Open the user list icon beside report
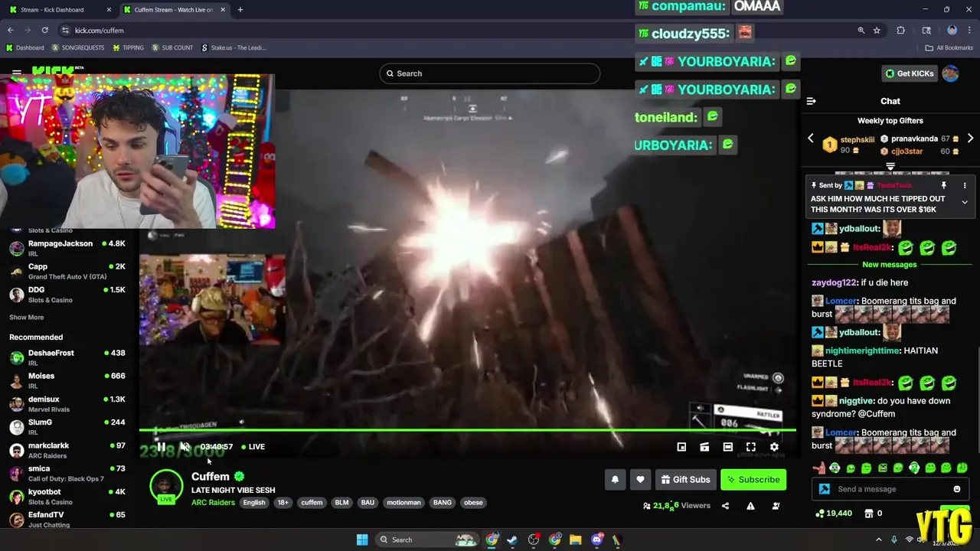 [x=776, y=506]
